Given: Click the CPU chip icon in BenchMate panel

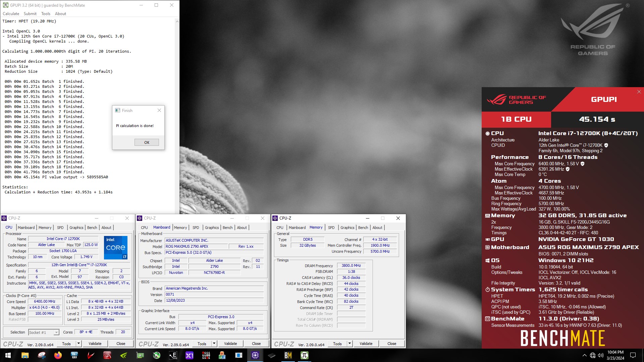Looking at the screenshot, I should point(487,133).
